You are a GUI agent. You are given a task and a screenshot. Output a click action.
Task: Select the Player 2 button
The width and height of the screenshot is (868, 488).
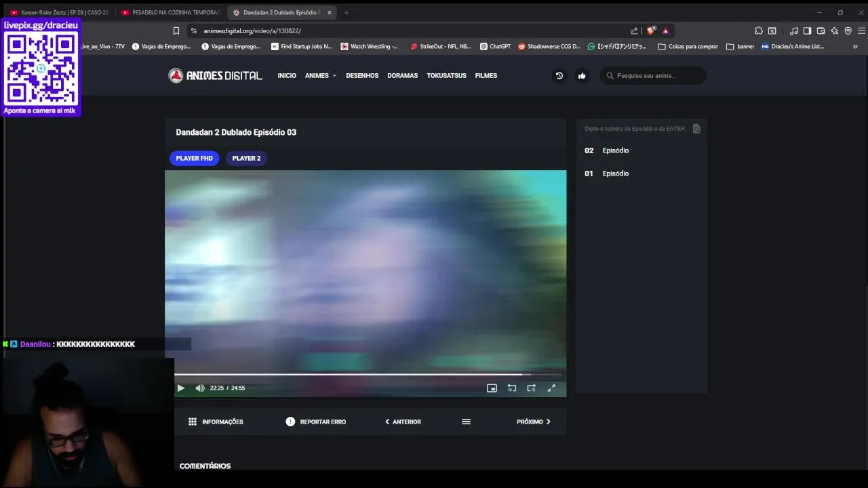(x=246, y=158)
